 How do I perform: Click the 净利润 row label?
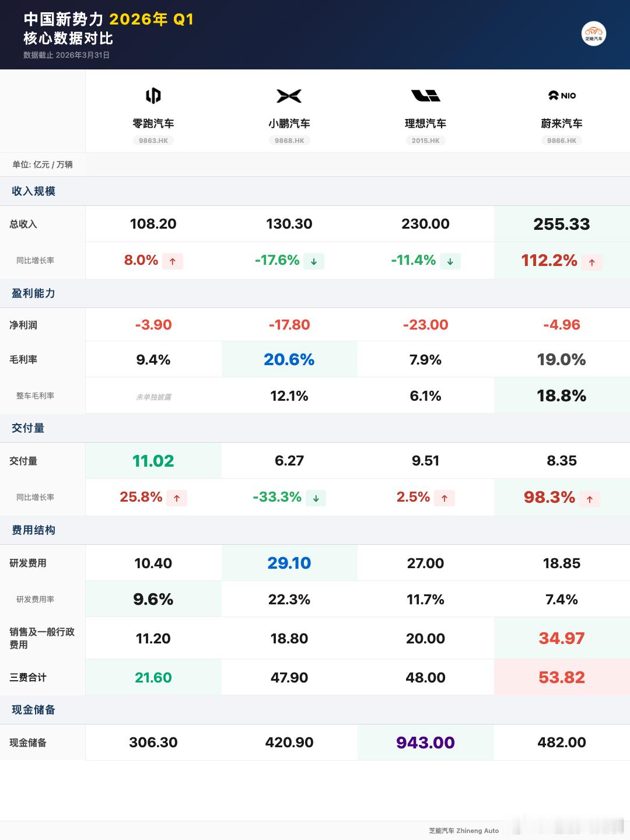[x=23, y=325]
